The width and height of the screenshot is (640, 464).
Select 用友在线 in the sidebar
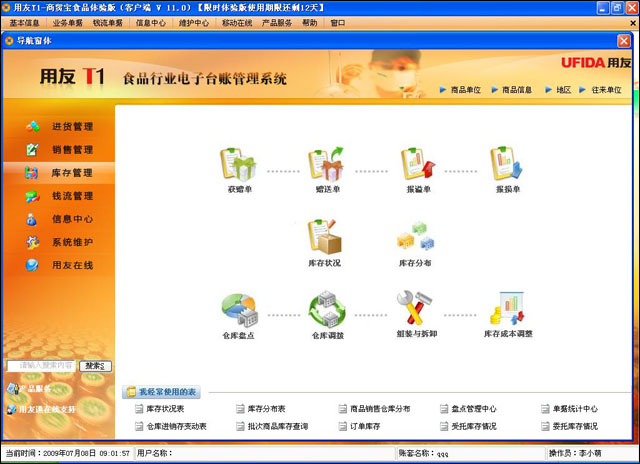(59, 265)
